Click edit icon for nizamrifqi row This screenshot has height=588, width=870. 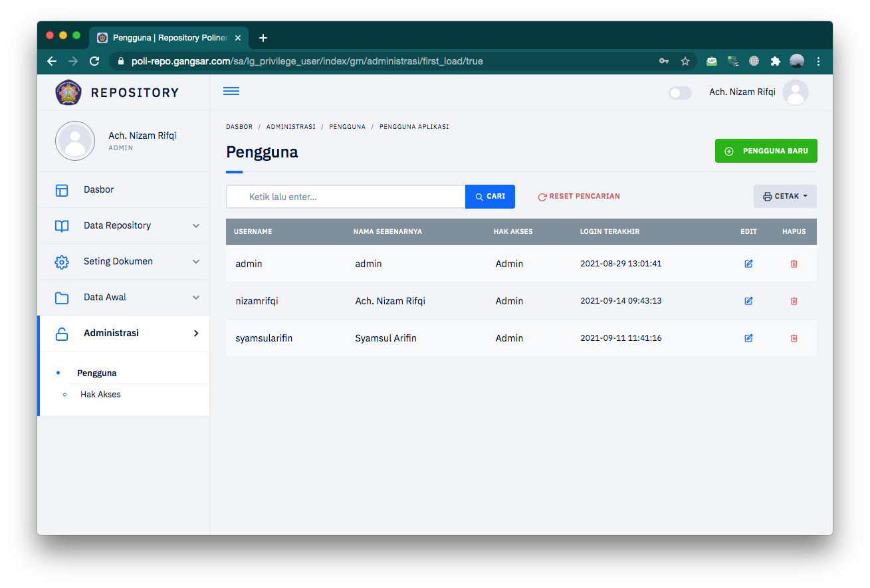[748, 301]
